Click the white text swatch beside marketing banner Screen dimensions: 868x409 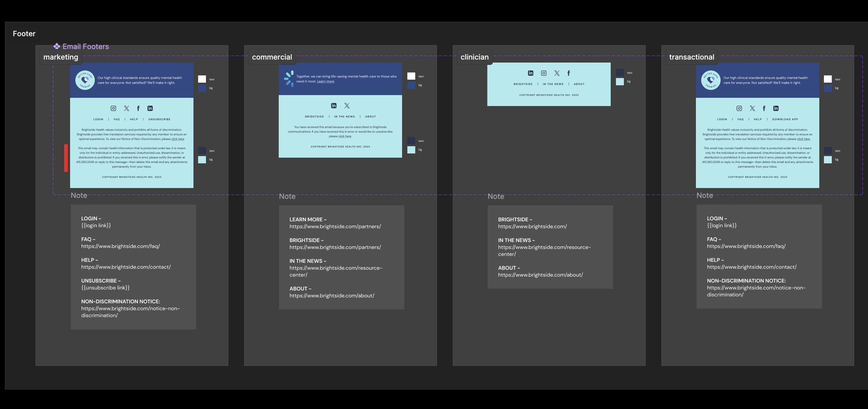tap(202, 79)
